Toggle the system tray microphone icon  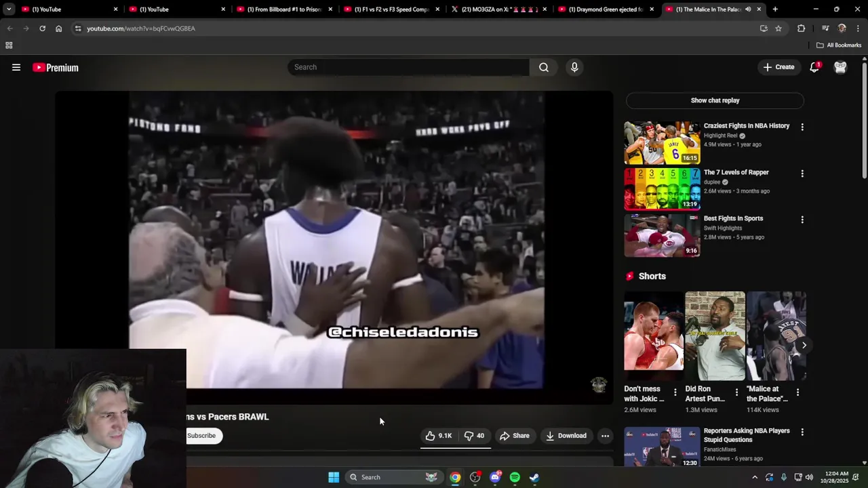pos(784,477)
